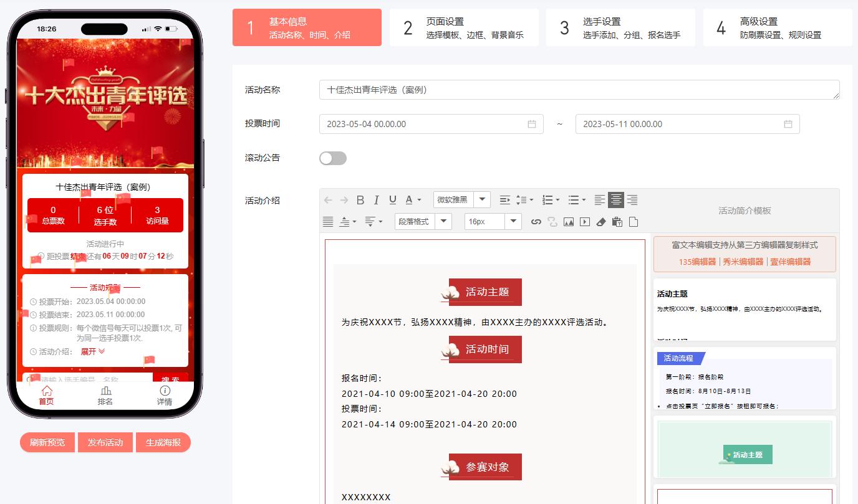Open the 段落格式 paragraph format dropdown

pyautogui.click(x=423, y=222)
